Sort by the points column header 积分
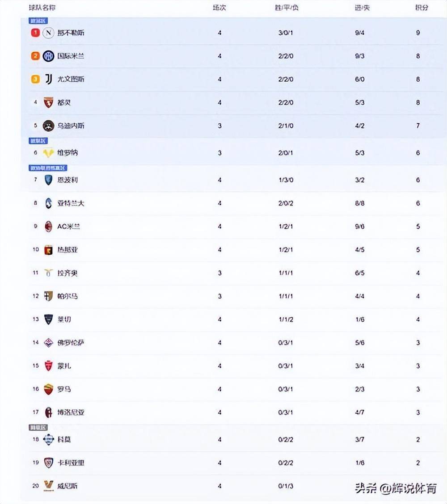 pos(422,8)
